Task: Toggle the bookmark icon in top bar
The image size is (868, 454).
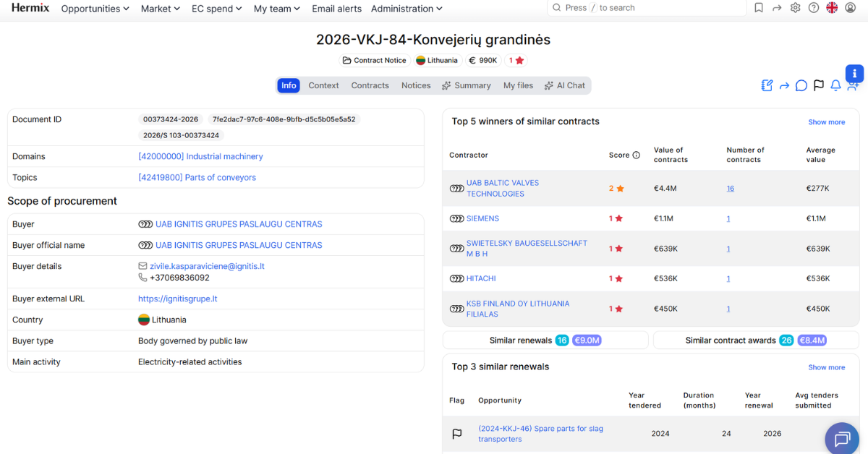Action: click(759, 8)
